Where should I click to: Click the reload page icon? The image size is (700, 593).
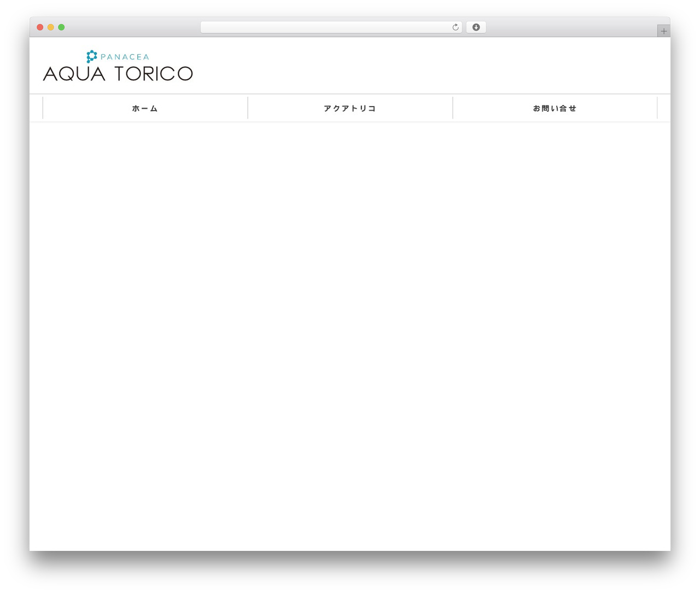pos(455,27)
